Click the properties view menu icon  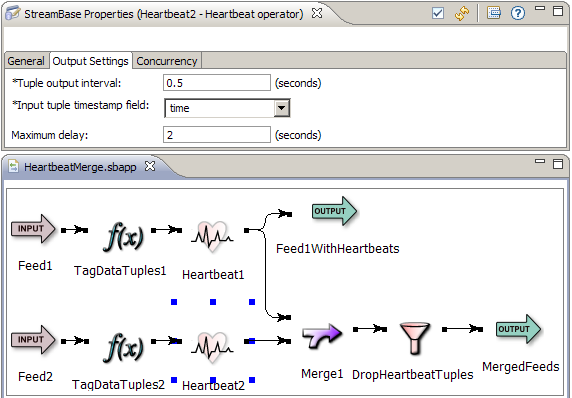coord(494,13)
